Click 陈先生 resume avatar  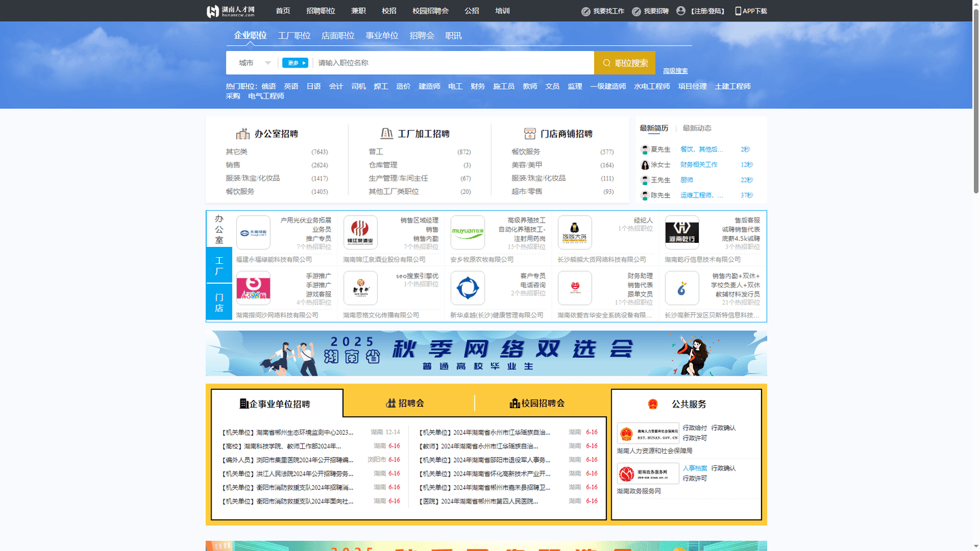644,195
